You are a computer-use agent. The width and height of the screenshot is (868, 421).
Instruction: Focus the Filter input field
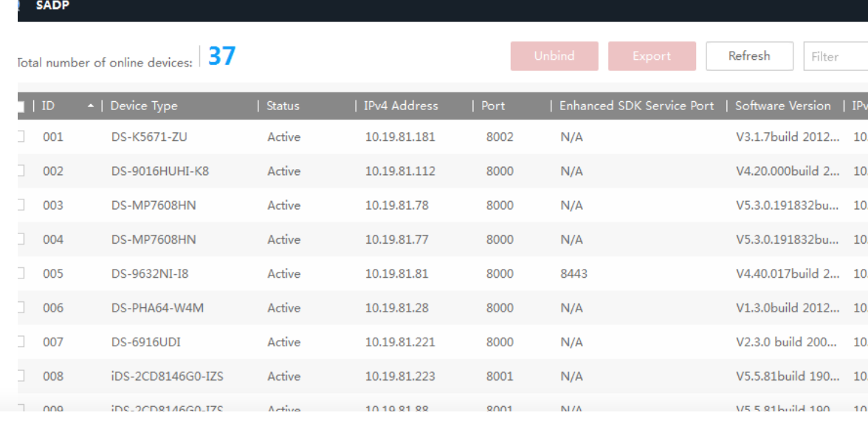click(x=836, y=56)
